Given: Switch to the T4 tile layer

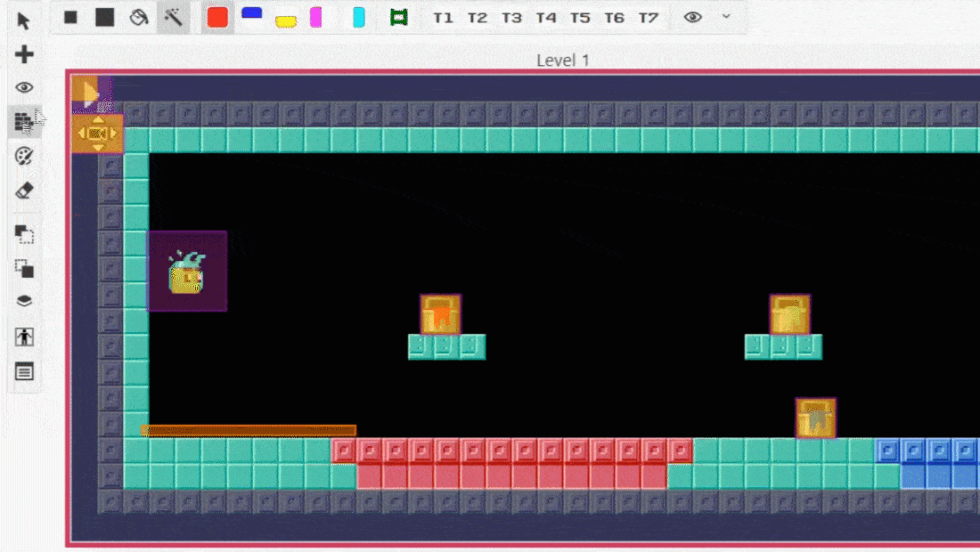Looking at the screenshot, I should tap(545, 17).
